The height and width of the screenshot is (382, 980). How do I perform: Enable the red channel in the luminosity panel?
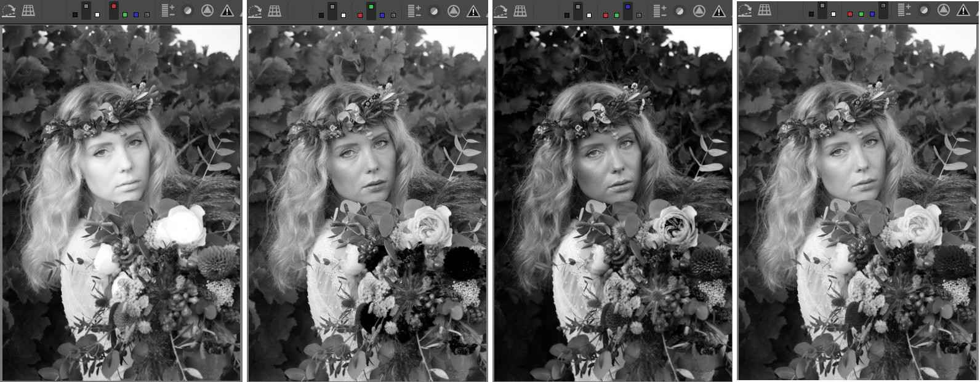850,14
